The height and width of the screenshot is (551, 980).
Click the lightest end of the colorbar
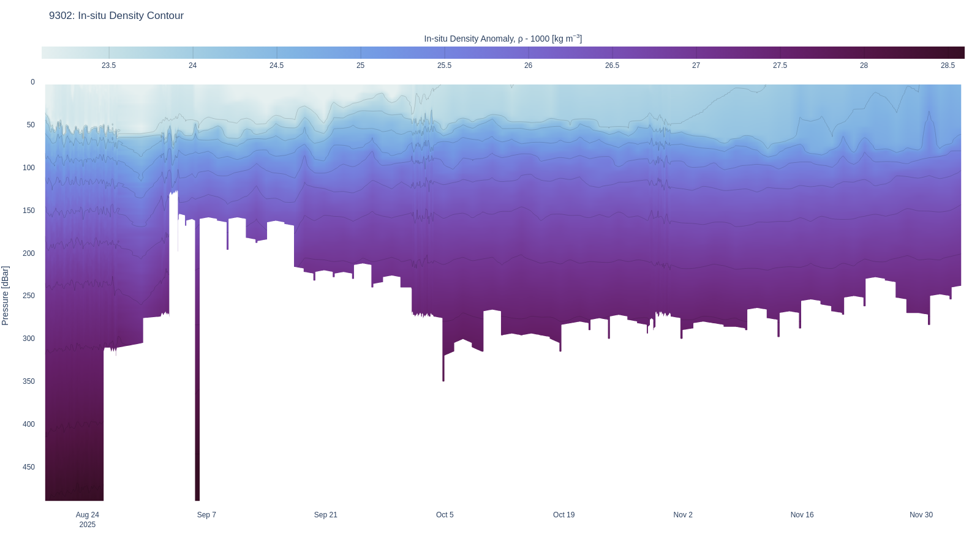(x=47, y=53)
